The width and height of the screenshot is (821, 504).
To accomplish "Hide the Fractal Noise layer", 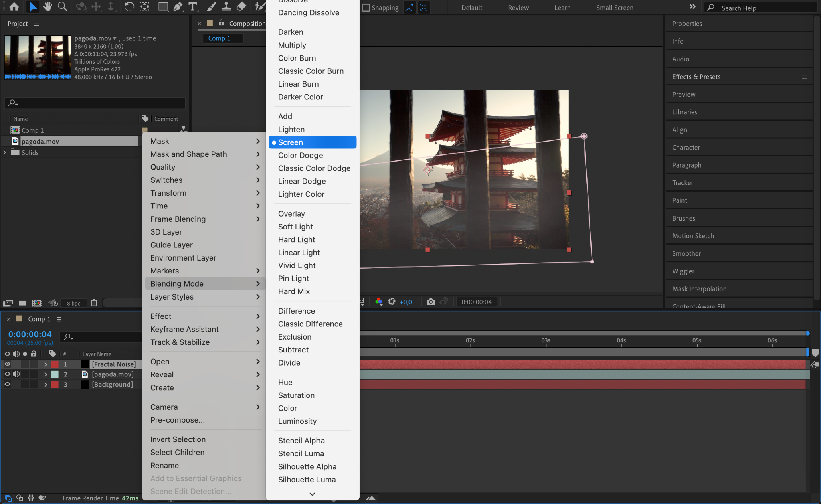I will click(x=7, y=364).
